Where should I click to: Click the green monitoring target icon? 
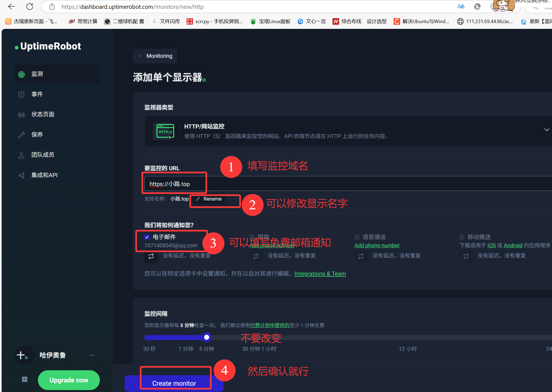21,74
